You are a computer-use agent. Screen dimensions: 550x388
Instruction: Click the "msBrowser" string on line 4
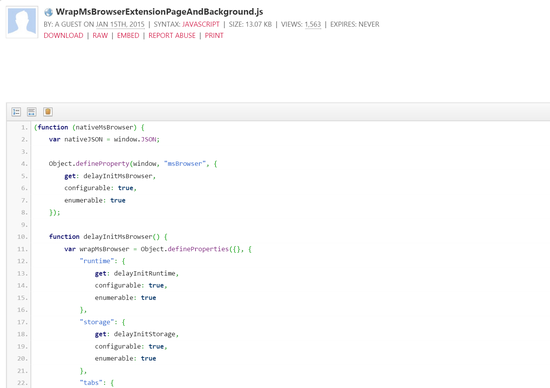[x=185, y=164]
